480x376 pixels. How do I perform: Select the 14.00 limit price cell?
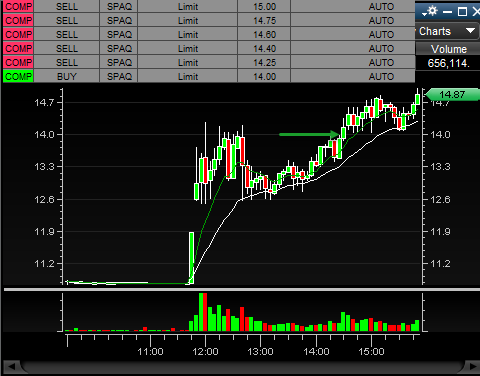click(264, 76)
